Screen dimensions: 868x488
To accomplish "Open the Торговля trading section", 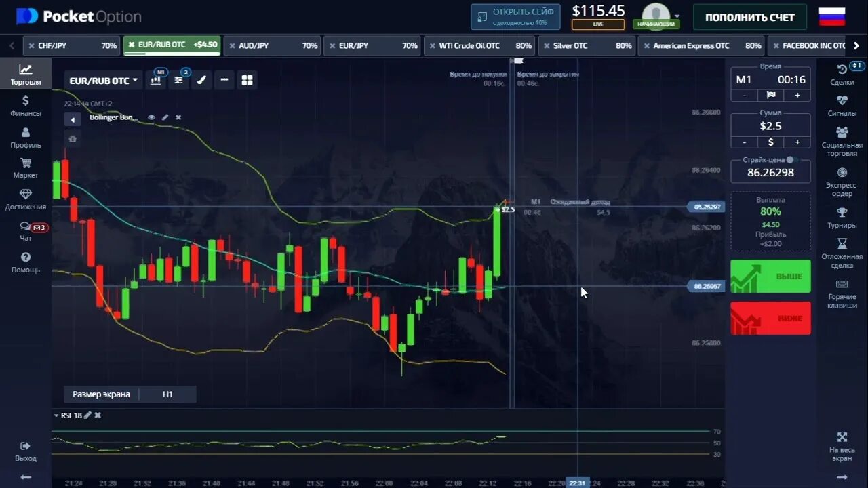I will coord(25,75).
